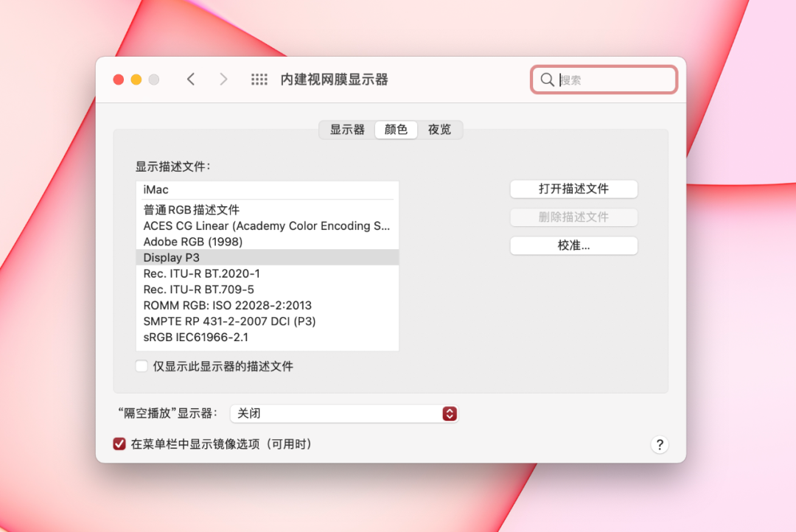Minimize window with the yellow button

pyautogui.click(x=136, y=80)
